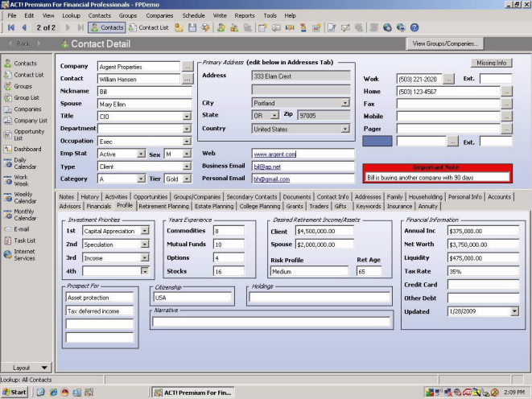
Task: Open the Title dropdown showing CIO
Action: pos(187,117)
